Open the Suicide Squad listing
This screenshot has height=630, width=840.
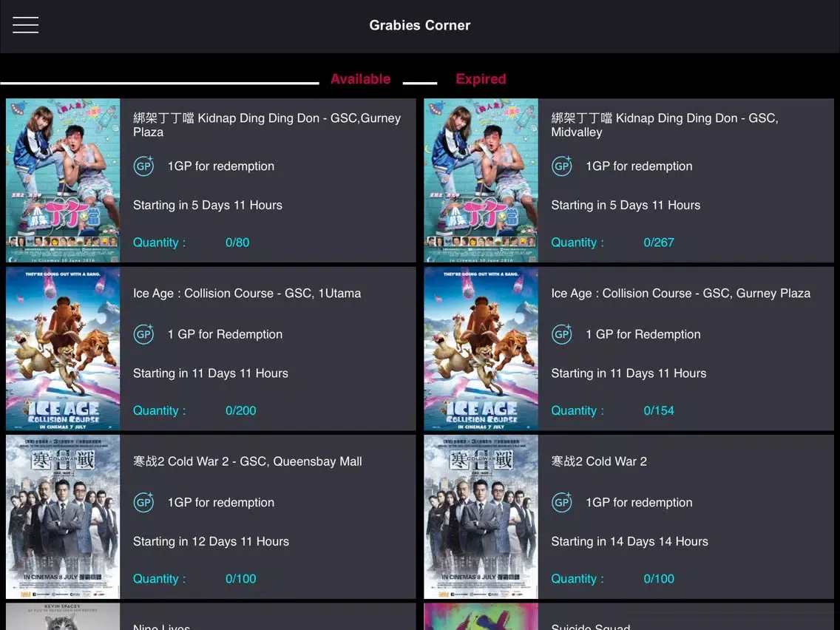pyautogui.click(x=629, y=617)
